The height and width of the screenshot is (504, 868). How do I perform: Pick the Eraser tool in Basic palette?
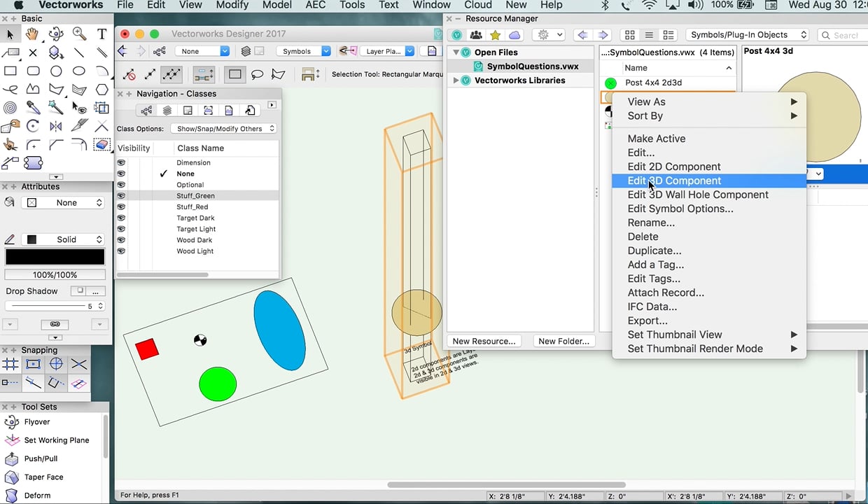[102, 145]
